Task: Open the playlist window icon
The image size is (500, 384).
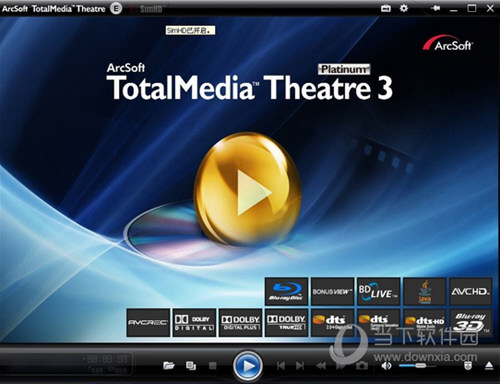Action: click(191, 366)
